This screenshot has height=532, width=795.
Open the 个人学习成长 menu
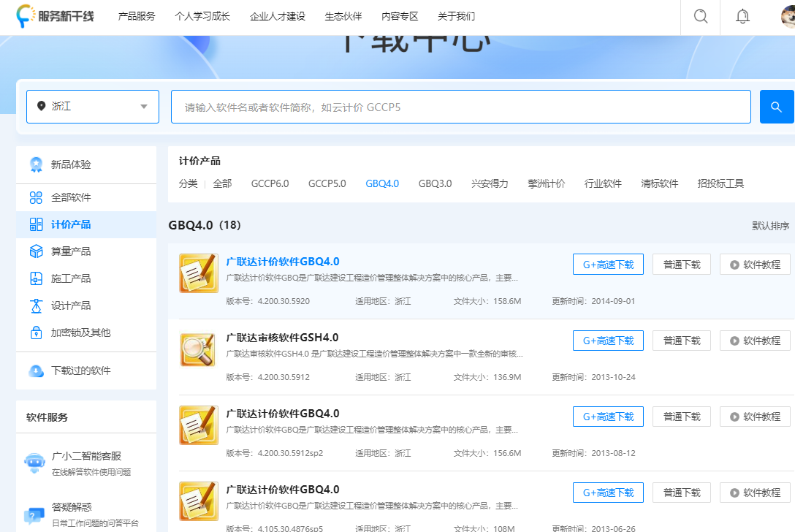click(202, 16)
